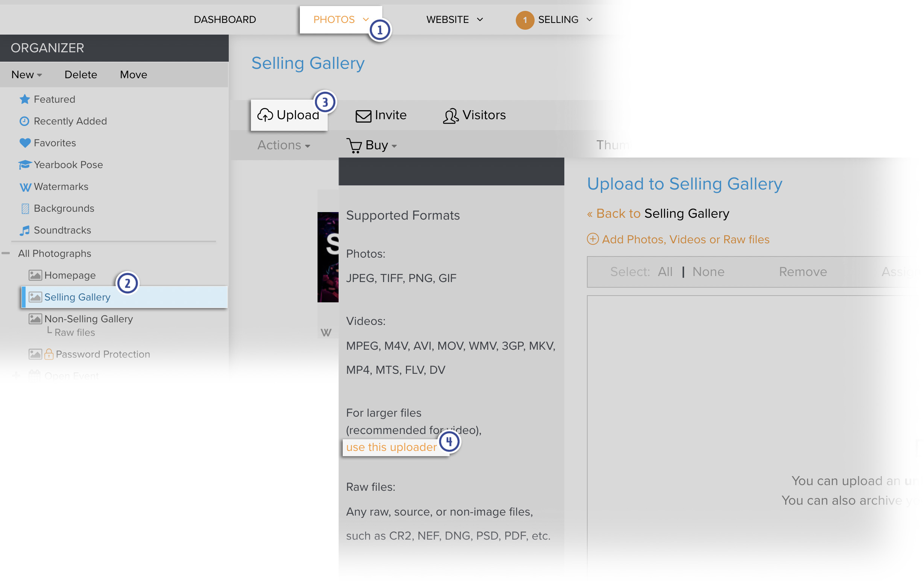
Task: Click the Visitors button
Action: [474, 115]
